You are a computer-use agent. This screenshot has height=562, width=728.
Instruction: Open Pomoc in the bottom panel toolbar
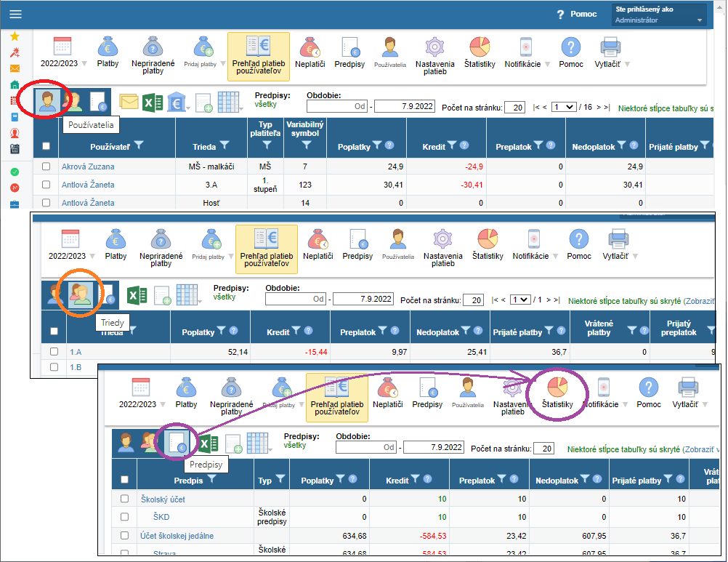point(649,393)
